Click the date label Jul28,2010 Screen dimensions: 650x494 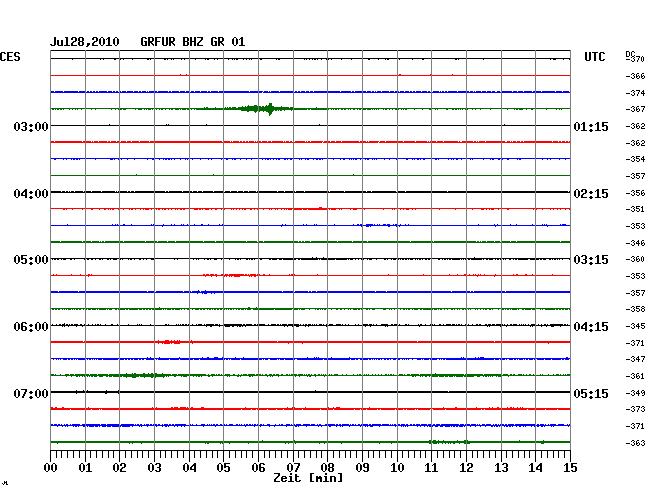pyautogui.click(x=85, y=42)
